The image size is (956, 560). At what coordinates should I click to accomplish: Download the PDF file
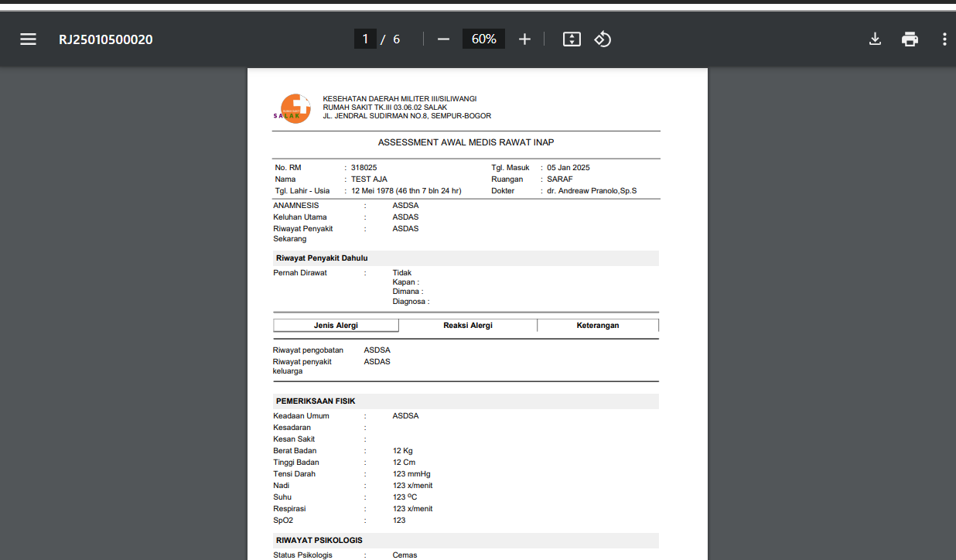coord(875,39)
